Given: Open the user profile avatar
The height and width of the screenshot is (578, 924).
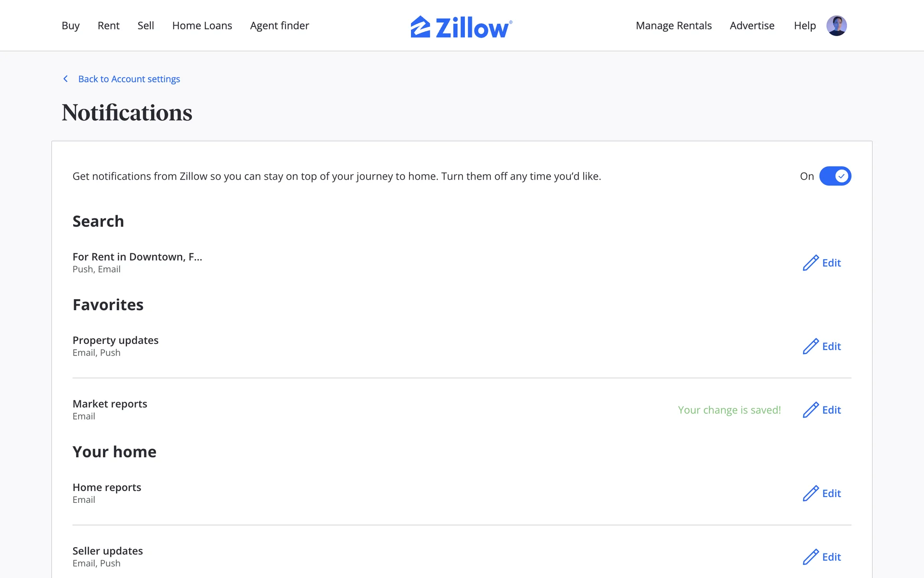Looking at the screenshot, I should coord(836,26).
